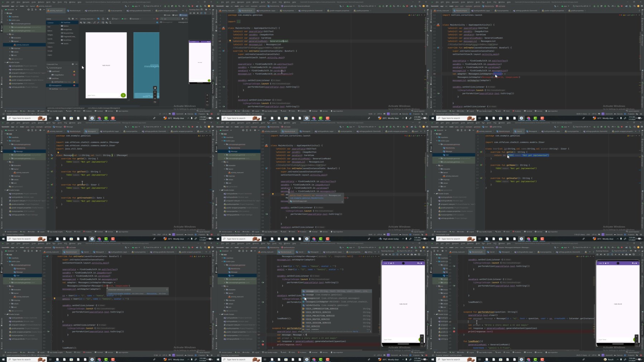Screen dimensions: 644x362
Task: Click the red error indicator in design toolbar
Action: click(157, 19)
